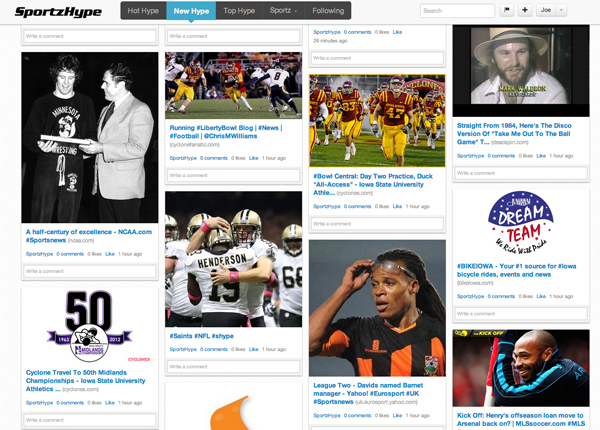Open the Top Hype tab

coord(238,11)
